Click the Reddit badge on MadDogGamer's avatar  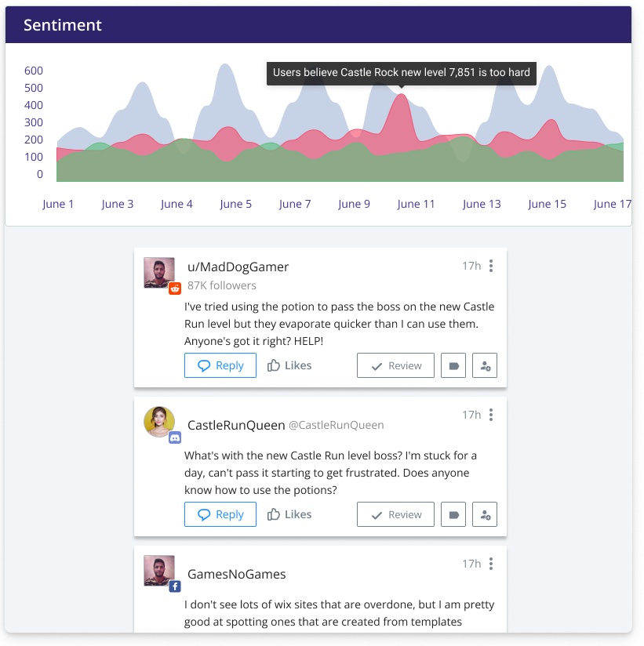coord(175,289)
